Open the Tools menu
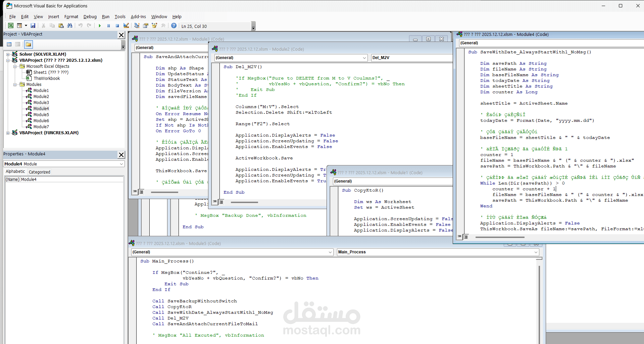 pyautogui.click(x=120, y=16)
